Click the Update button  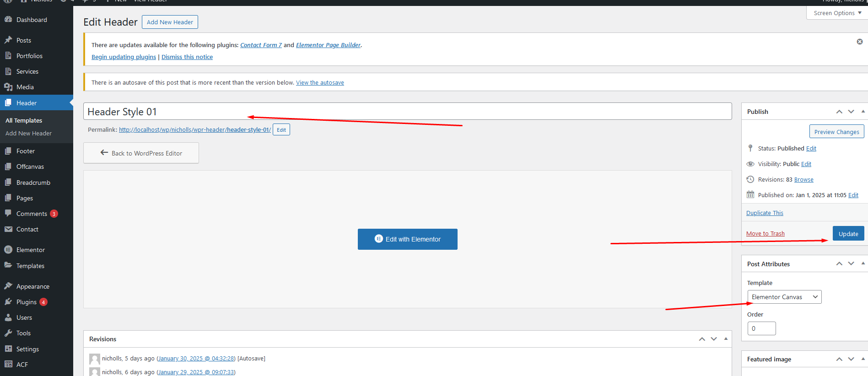848,234
